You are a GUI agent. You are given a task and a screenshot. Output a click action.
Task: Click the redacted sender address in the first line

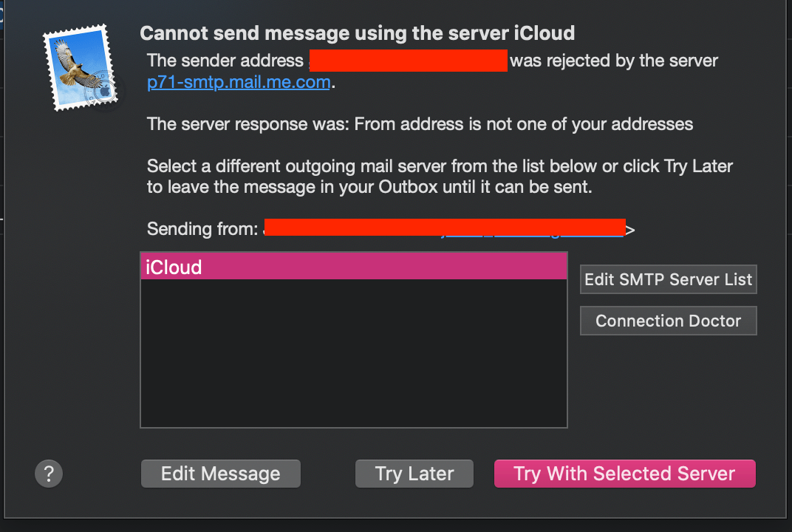(x=408, y=61)
